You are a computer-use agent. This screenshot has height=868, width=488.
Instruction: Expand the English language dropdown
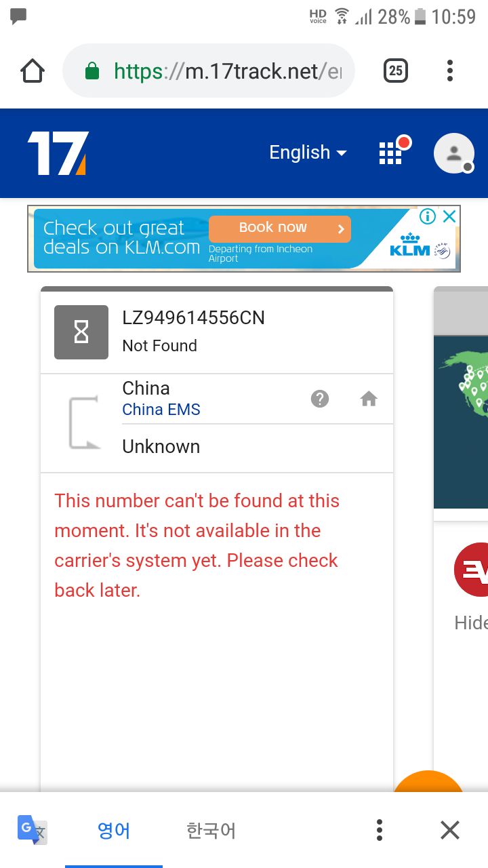(x=308, y=153)
